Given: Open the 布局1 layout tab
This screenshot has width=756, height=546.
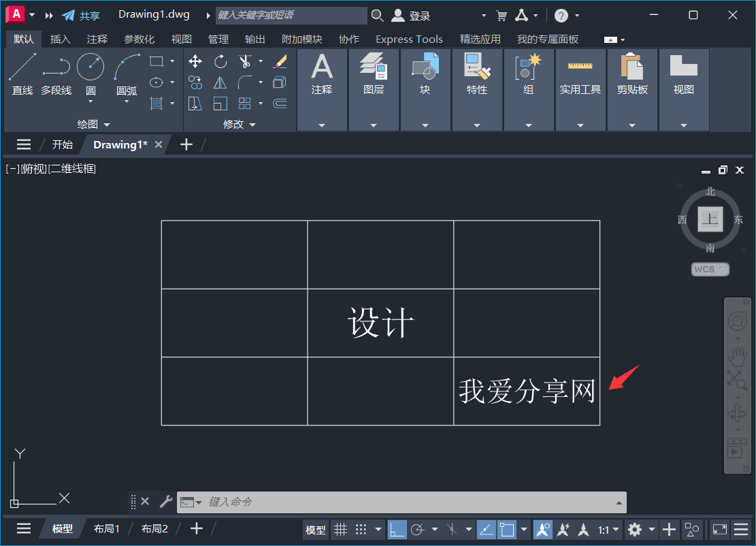Looking at the screenshot, I should (107, 528).
